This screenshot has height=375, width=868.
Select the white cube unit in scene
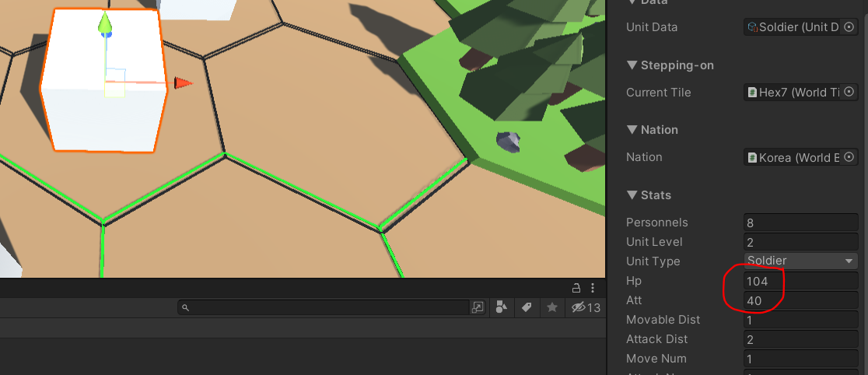click(103, 80)
